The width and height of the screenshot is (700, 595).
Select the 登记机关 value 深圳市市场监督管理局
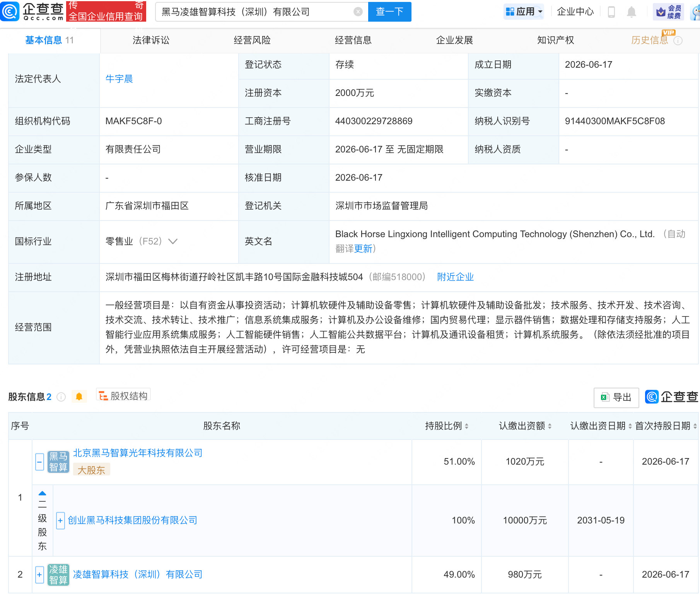(382, 206)
